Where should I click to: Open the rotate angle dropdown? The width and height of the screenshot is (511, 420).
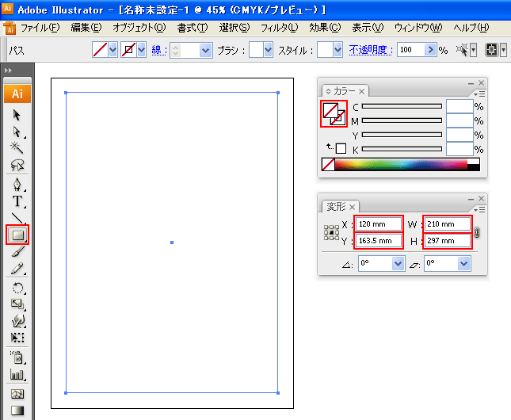click(x=398, y=264)
